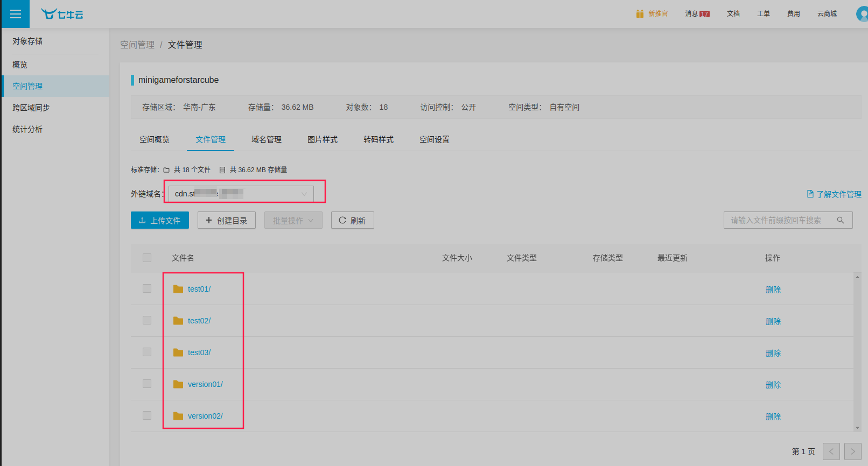This screenshot has width=868, height=466.
Task: Check the test03/ row checkbox
Action: [147, 352]
